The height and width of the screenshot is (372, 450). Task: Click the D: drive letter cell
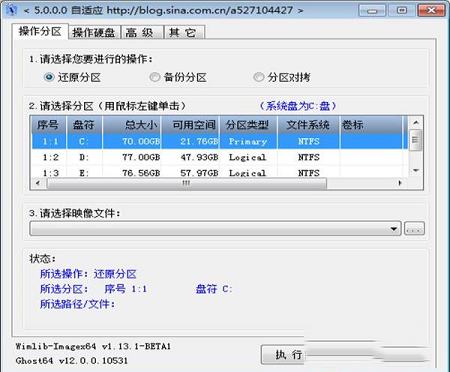84,157
